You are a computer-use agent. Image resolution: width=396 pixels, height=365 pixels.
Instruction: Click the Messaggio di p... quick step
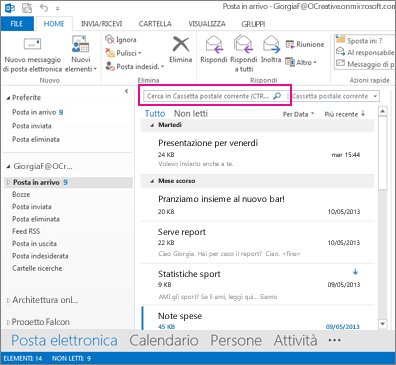pos(365,64)
